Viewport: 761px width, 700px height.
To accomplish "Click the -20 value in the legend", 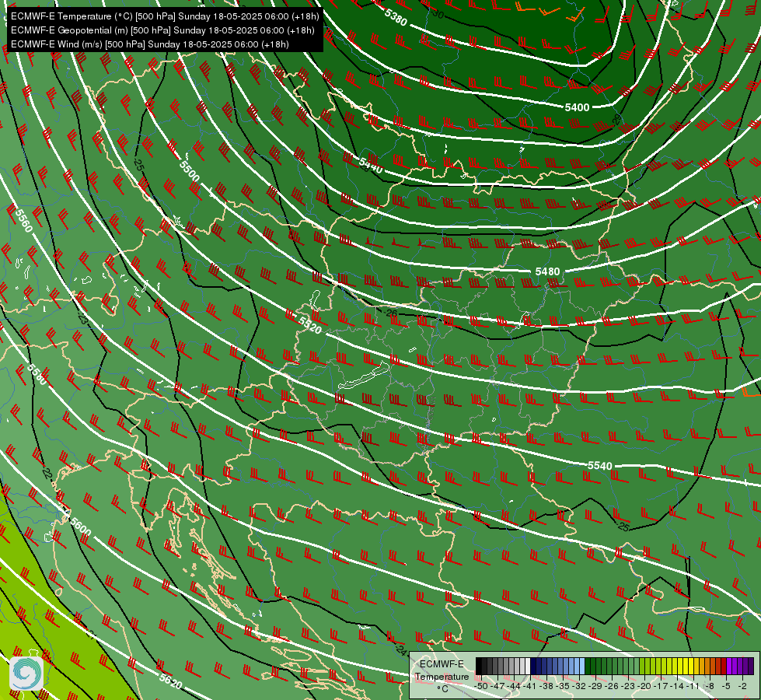I will [644, 686].
